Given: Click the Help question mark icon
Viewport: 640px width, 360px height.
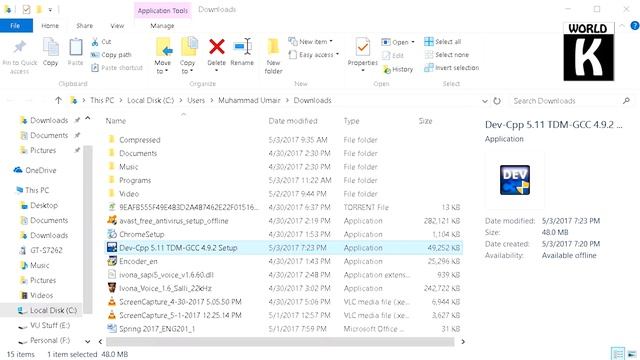Looking at the screenshot, I should pos(635,26).
